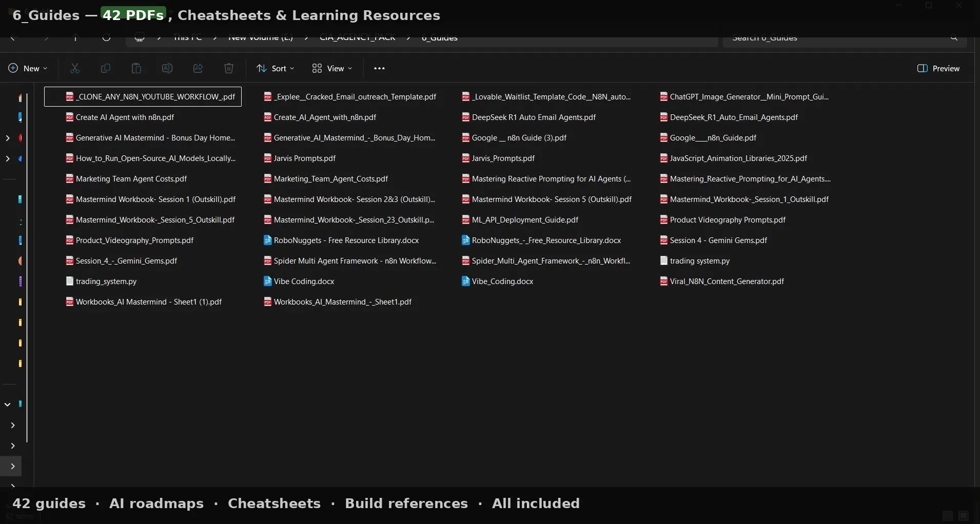980x524 pixels.
Task: Click the Share icon in toolbar
Action: point(198,68)
